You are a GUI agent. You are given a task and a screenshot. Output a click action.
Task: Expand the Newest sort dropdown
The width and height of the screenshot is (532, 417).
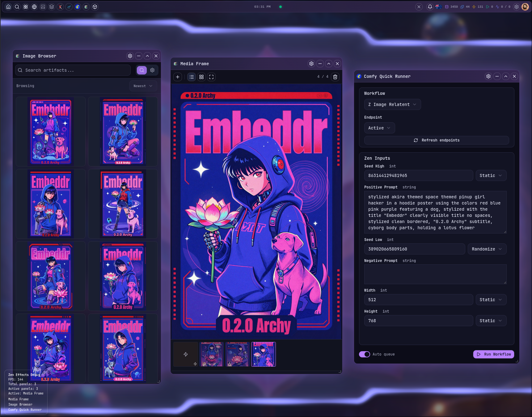coord(143,86)
